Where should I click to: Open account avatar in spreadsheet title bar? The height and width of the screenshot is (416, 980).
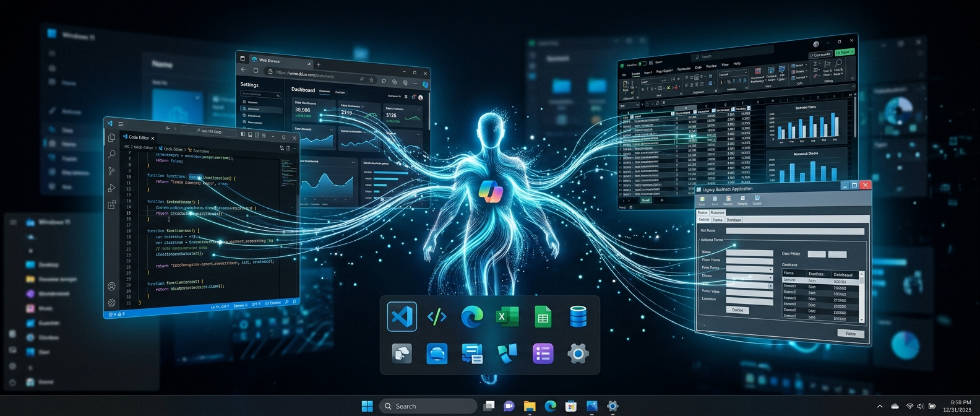pos(816,45)
